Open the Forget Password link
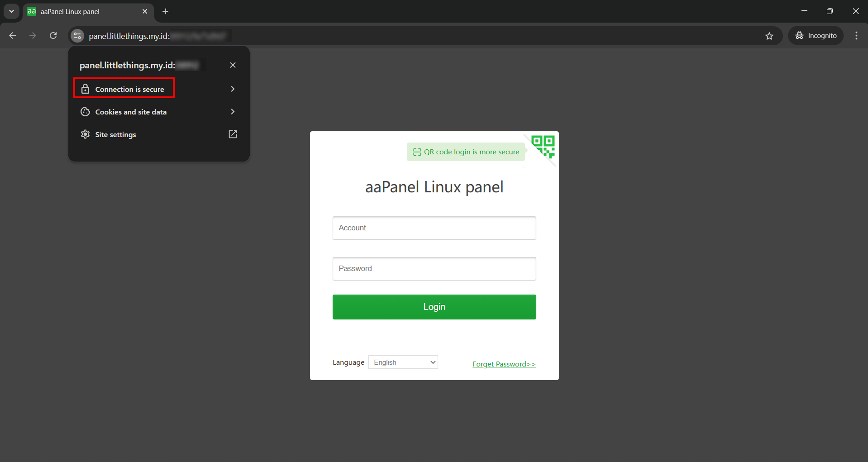The width and height of the screenshot is (868, 462). 504,364
